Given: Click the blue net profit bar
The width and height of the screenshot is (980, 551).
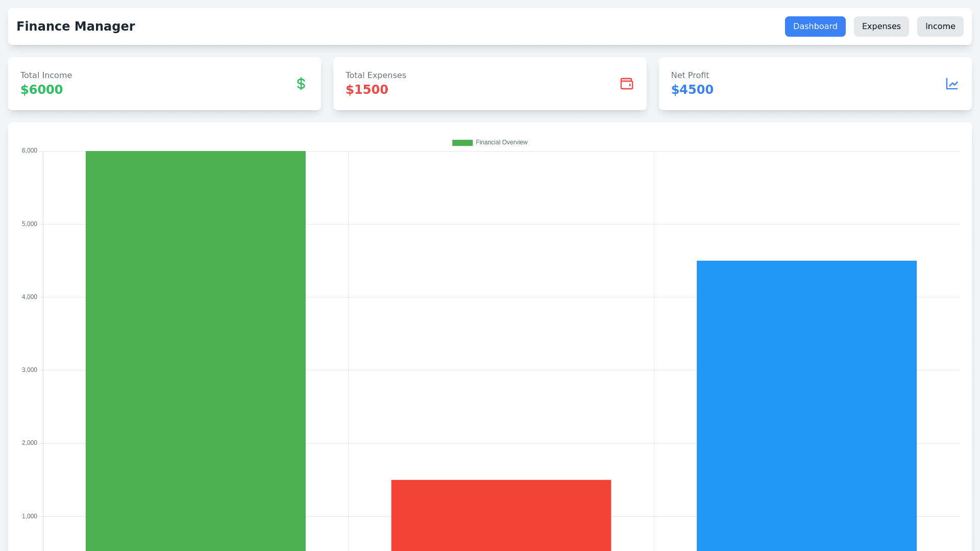Looking at the screenshot, I should [806, 406].
